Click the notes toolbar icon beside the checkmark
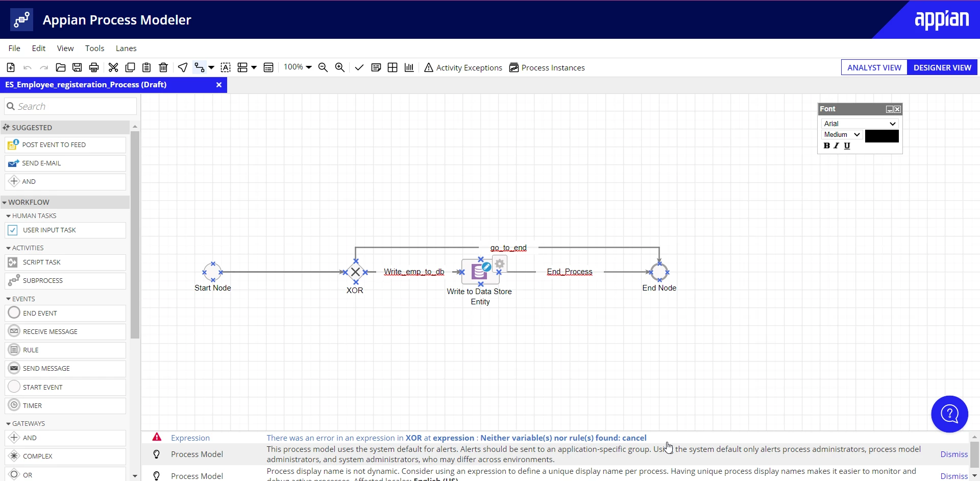980x481 pixels. coord(376,67)
